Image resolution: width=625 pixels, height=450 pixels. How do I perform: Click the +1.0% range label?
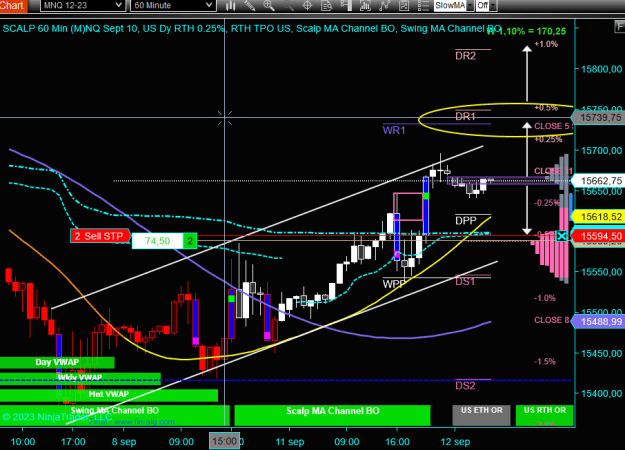(x=546, y=44)
